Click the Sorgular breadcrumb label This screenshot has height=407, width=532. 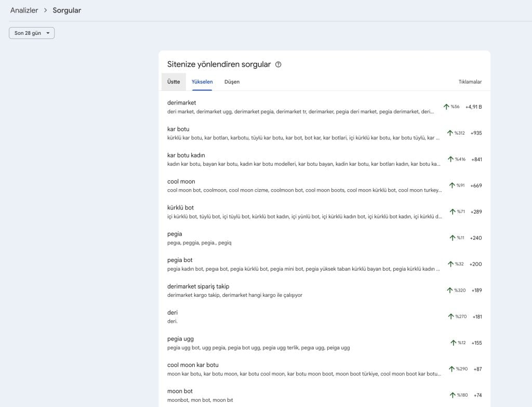pos(66,10)
